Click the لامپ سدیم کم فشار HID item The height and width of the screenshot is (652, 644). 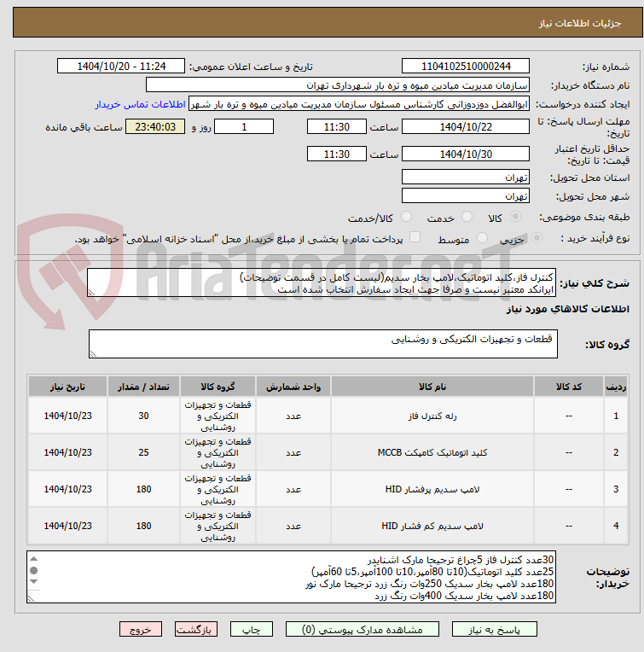click(432, 526)
